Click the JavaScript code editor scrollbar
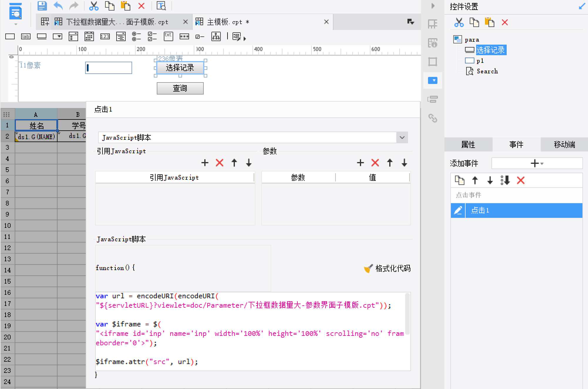 point(407,313)
